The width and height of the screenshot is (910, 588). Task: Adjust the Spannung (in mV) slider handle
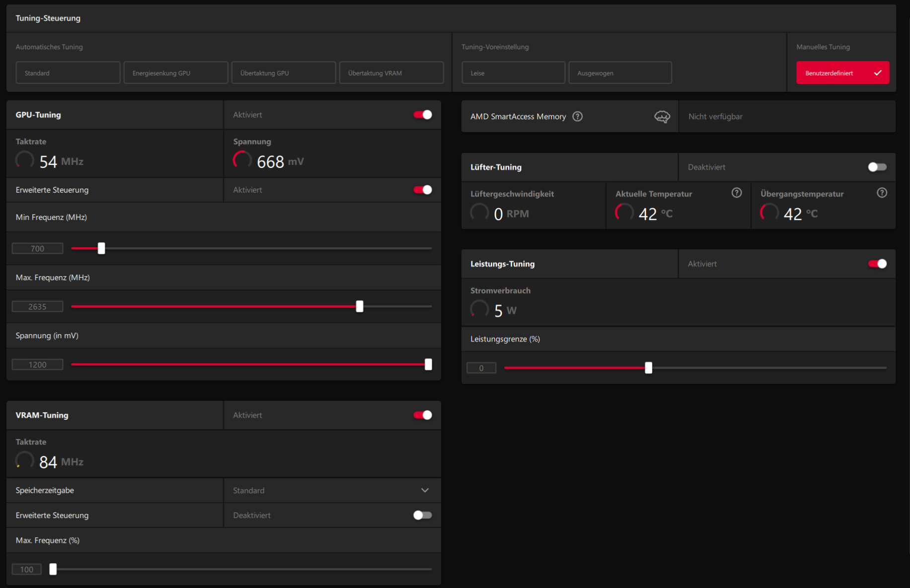pos(428,365)
